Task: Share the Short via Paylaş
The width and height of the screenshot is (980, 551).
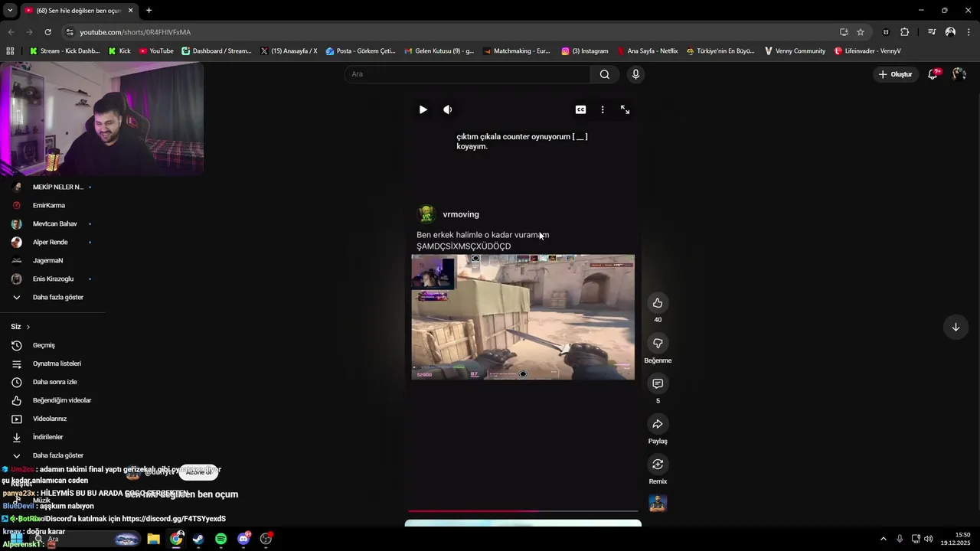Action: [658, 424]
